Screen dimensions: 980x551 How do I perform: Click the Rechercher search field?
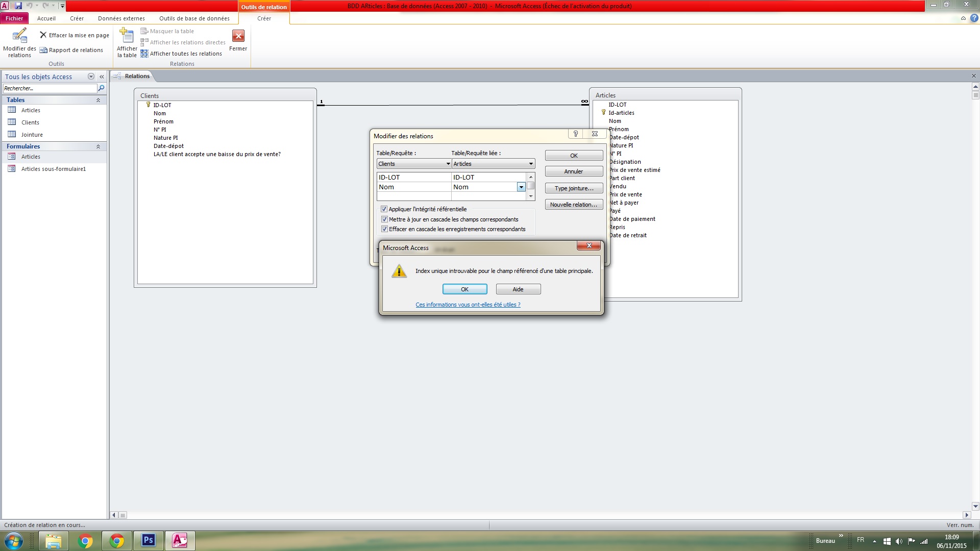tap(50, 88)
